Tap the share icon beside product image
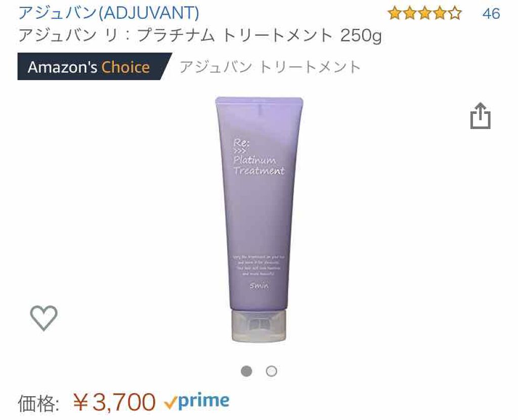 (481, 116)
